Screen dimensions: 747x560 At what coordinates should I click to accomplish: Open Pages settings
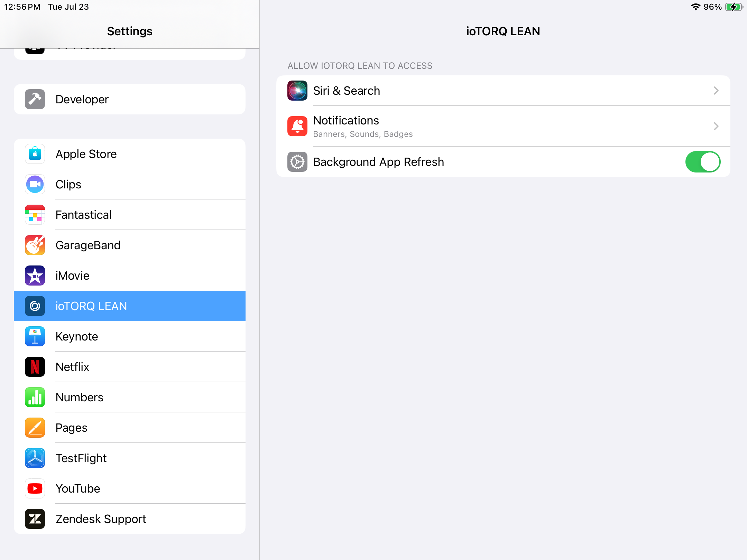point(130,428)
